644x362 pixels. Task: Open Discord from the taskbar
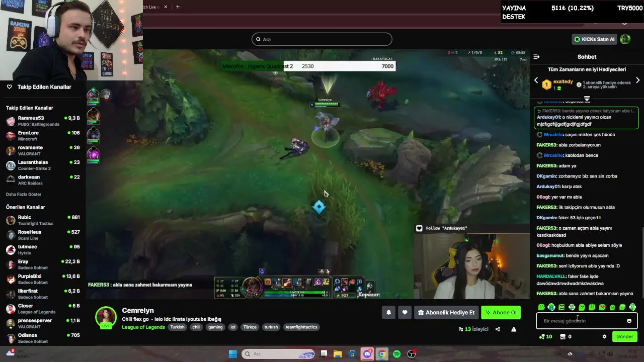[368, 354]
